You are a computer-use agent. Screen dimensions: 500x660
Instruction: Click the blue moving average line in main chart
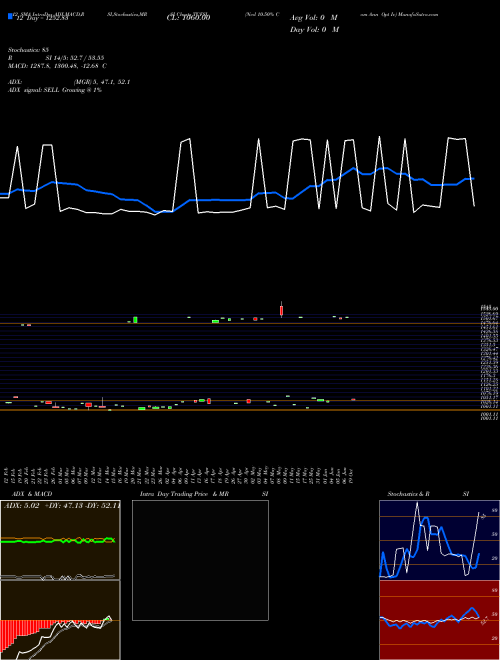(236, 200)
